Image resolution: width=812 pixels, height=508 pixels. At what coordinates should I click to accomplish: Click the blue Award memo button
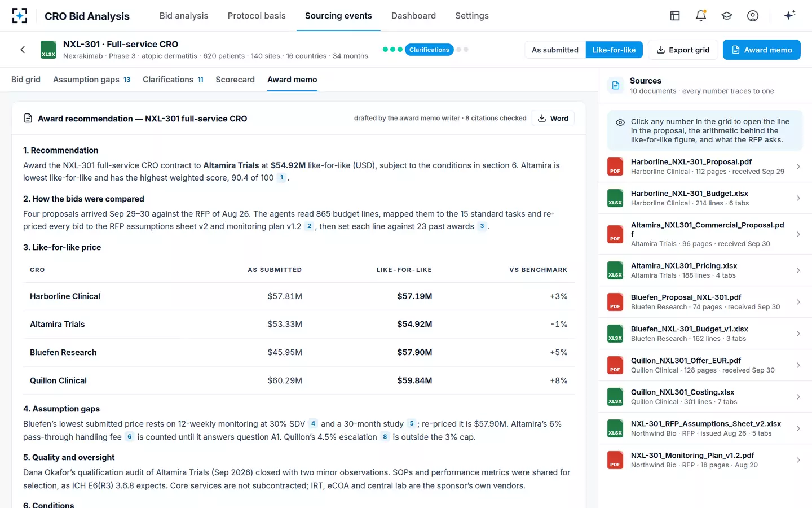point(761,50)
